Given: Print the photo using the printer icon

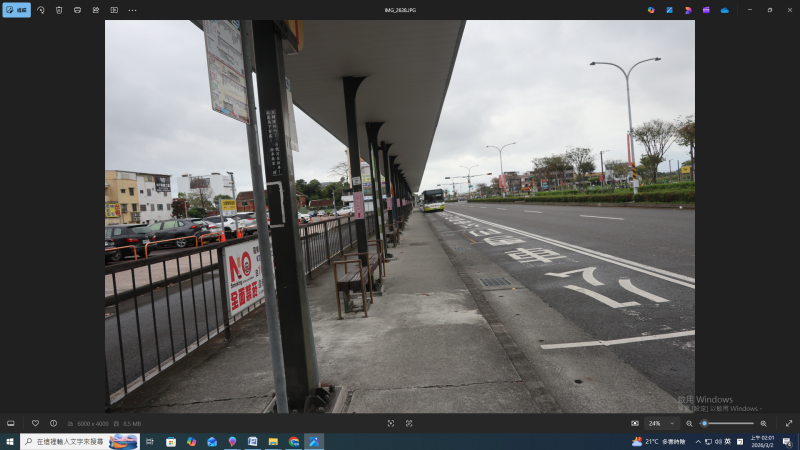Looking at the screenshot, I should pos(77,10).
